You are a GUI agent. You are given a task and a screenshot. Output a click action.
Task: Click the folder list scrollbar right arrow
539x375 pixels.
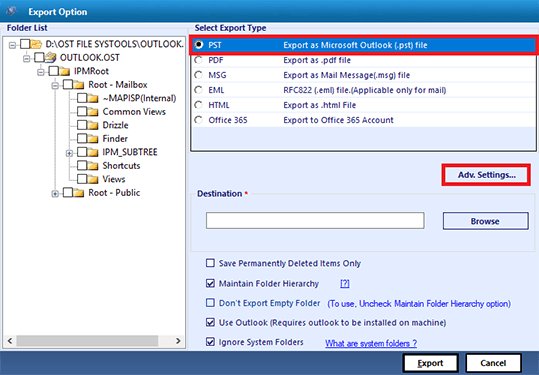[x=178, y=341]
